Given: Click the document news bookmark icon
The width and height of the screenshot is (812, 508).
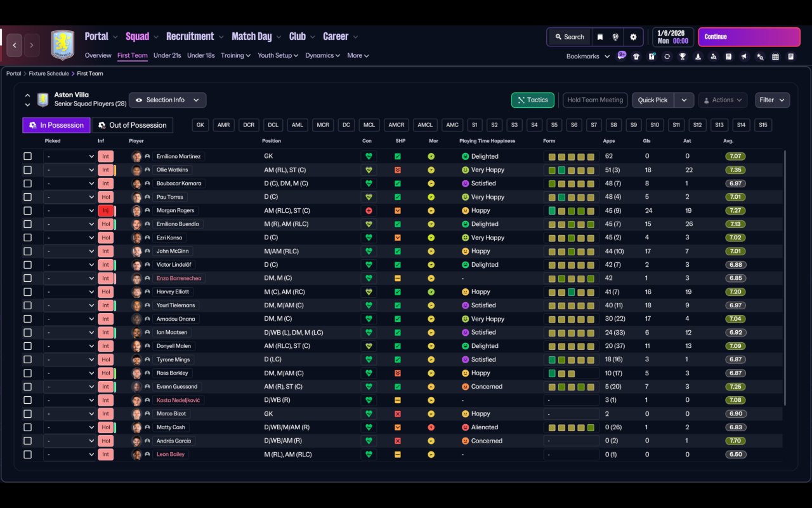Looking at the screenshot, I should pos(729,57).
